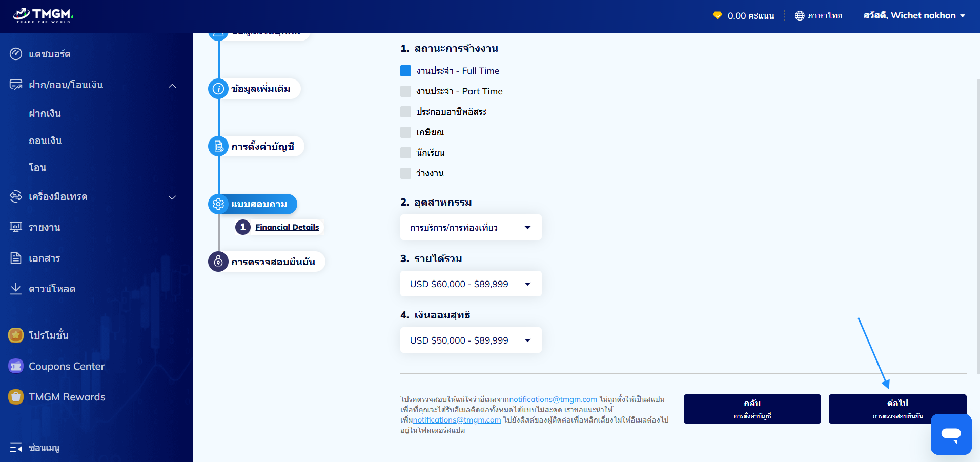The height and width of the screenshot is (462, 980).
Task: Collapse the ฝาก/ถอน/โอนเงิน menu chevron
Action: 172,86
